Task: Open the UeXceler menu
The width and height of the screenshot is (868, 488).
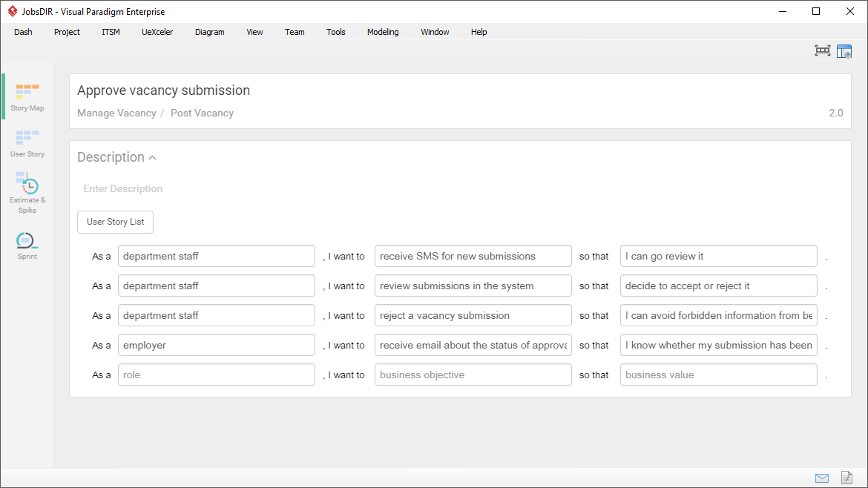Action: (157, 32)
